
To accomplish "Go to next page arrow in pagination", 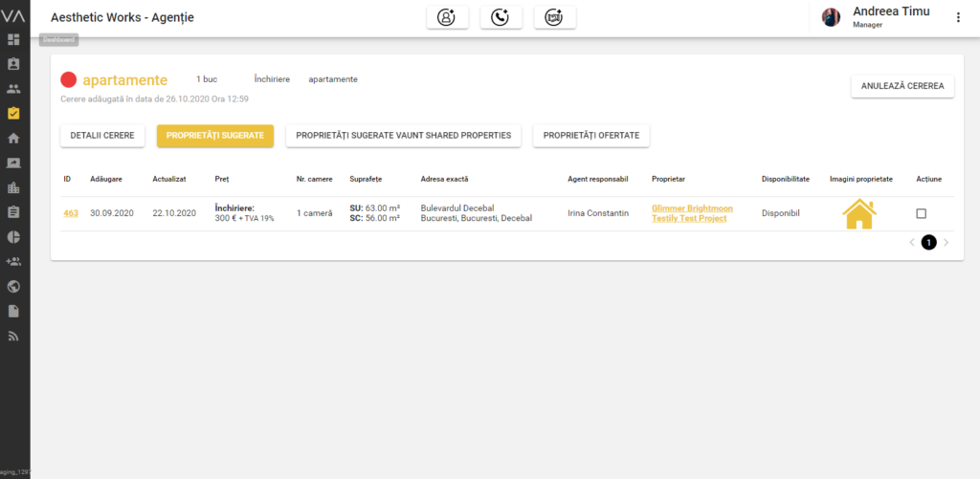I will [x=947, y=243].
